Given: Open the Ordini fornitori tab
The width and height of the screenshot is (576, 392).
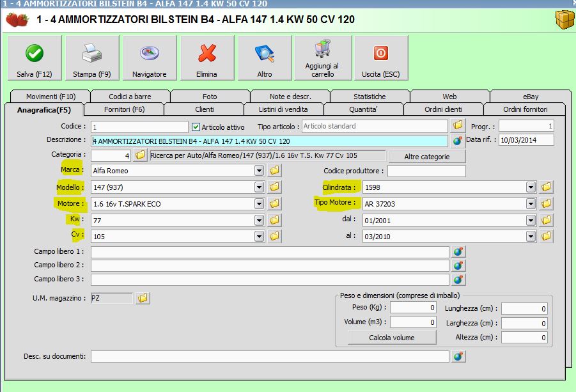Looking at the screenshot, I should coord(525,109).
